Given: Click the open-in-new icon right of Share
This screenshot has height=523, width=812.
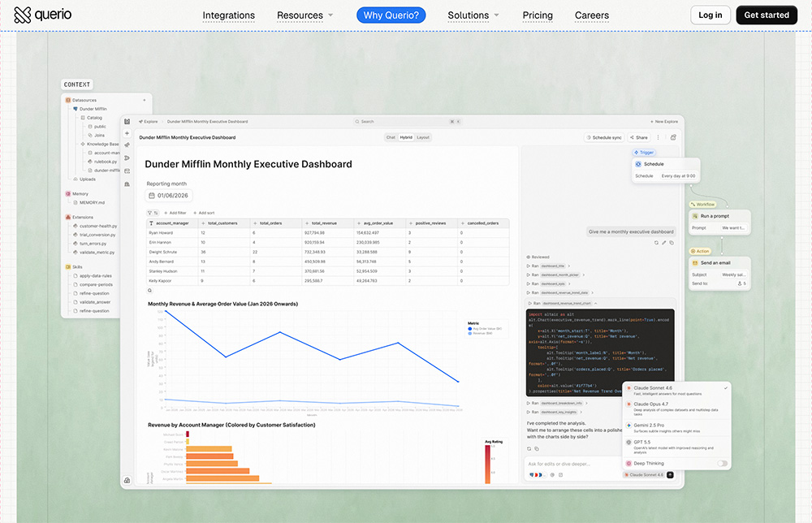Looking at the screenshot, I should 673,138.
